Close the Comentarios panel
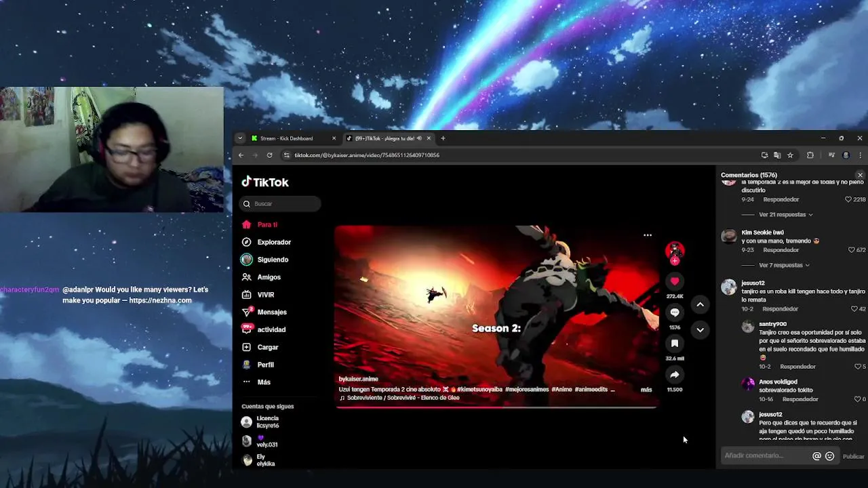The height and width of the screenshot is (488, 868). pyautogui.click(x=860, y=176)
